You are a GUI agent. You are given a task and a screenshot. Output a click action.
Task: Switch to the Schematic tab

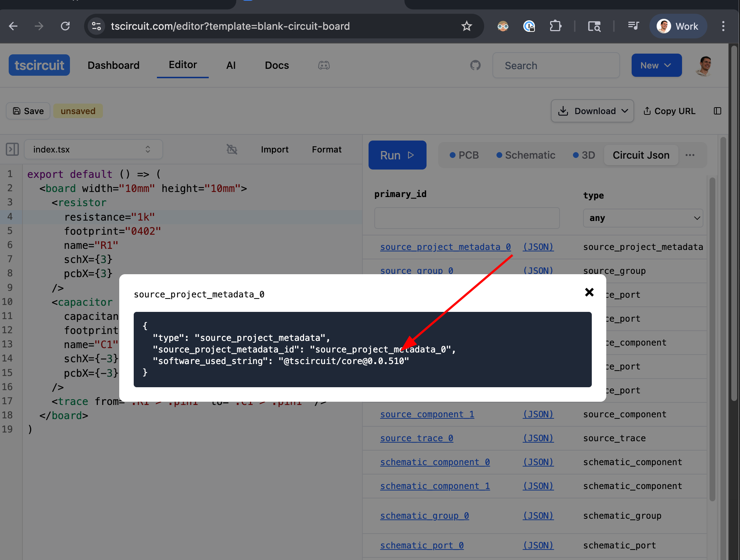click(525, 155)
